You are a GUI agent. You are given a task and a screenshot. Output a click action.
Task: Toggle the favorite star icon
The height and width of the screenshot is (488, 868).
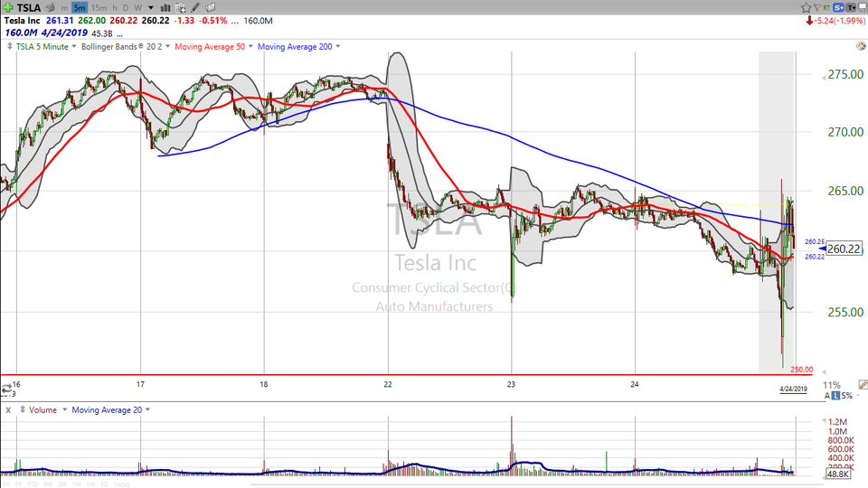[806, 7]
